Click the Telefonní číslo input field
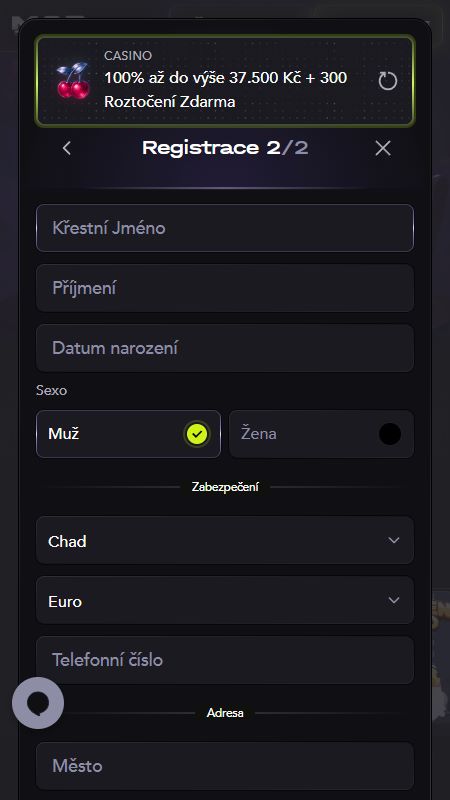Image resolution: width=450 pixels, height=800 pixels. pyautogui.click(x=225, y=660)
